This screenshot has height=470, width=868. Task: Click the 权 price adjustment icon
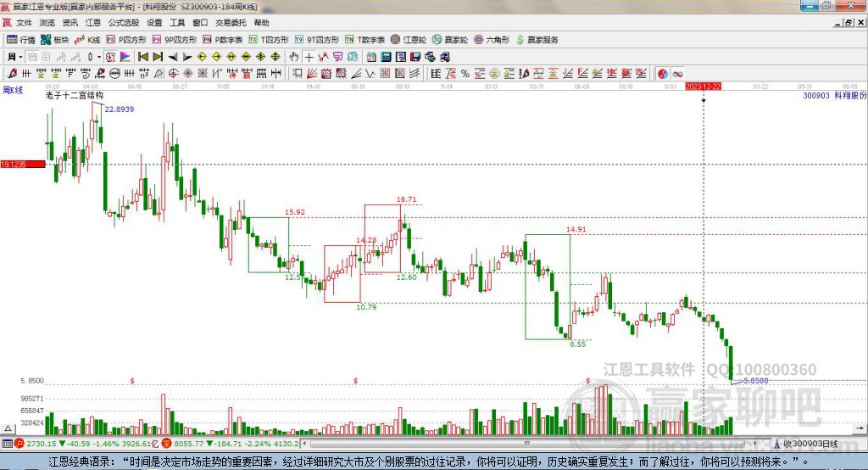(x=110, y=57)
